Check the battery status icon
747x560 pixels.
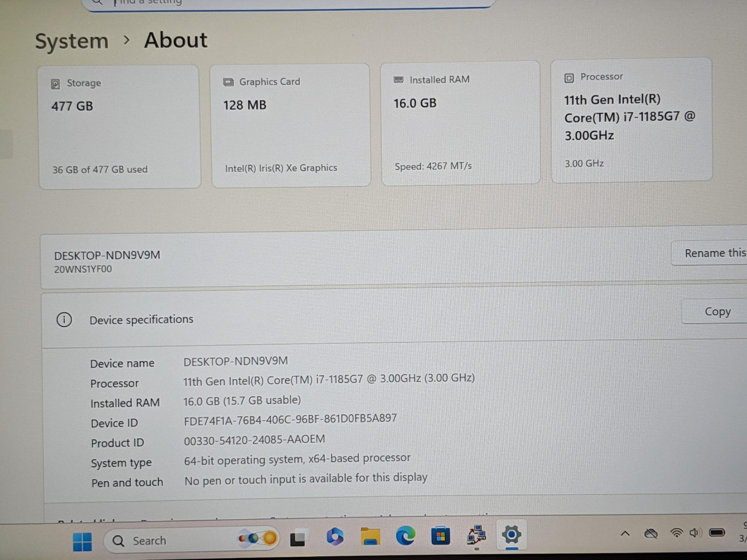click(x=717, y=532)
